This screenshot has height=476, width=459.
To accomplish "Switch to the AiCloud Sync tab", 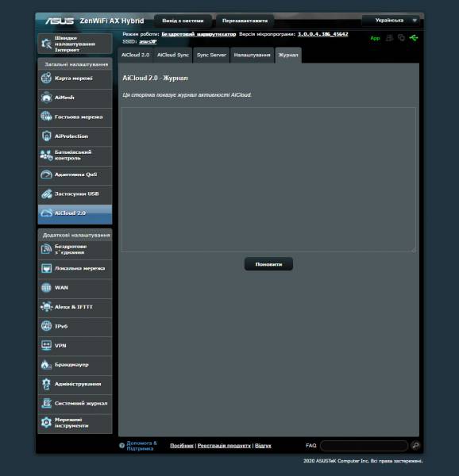I will click(x=173, y=55).
